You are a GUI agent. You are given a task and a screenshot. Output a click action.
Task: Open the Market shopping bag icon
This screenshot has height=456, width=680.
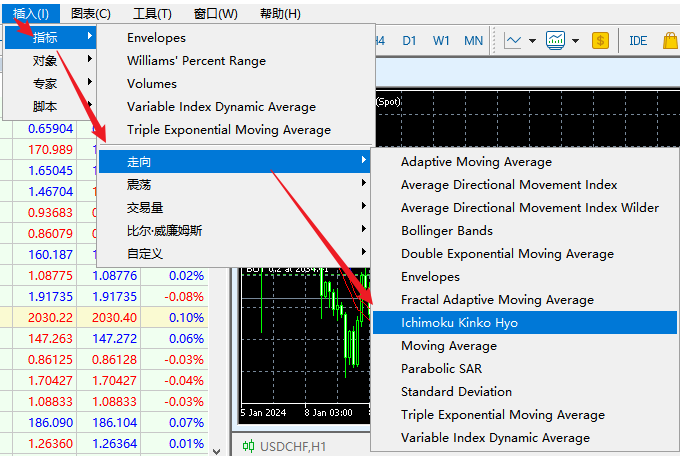[x=670, y=41]
